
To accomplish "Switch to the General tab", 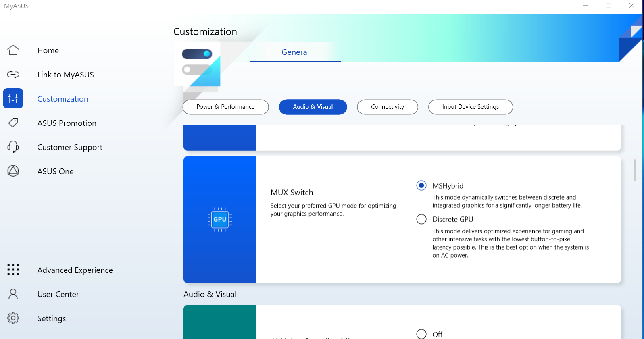I will [x=295, y=52].
